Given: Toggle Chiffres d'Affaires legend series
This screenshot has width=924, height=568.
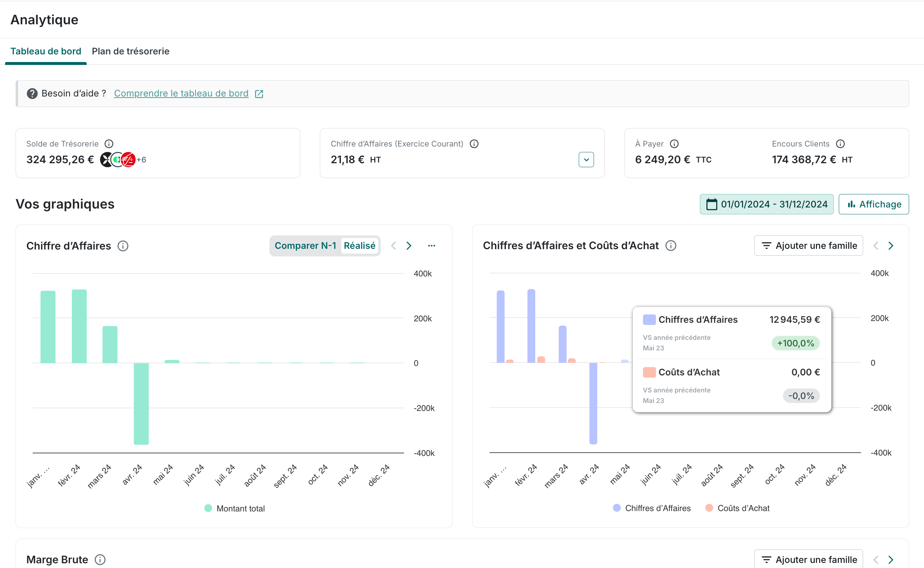Looking at the screenshot, I should point(652,508).
